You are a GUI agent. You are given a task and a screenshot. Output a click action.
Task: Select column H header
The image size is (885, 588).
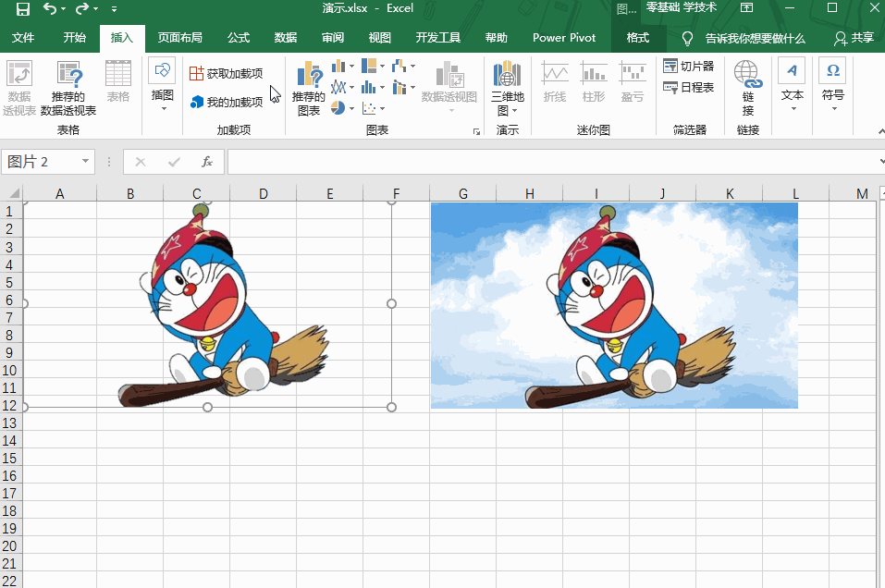click(x=529, y=193)
